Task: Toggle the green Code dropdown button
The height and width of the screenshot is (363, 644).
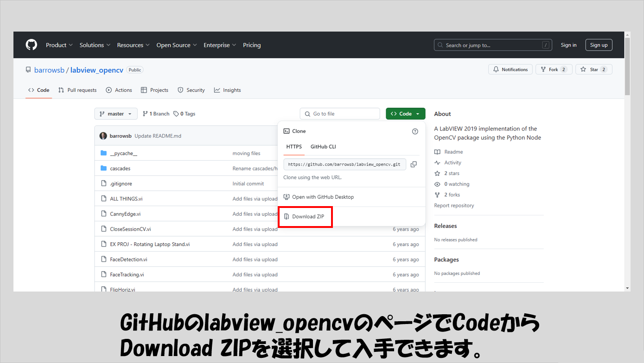Action: (x=405, y=114)
